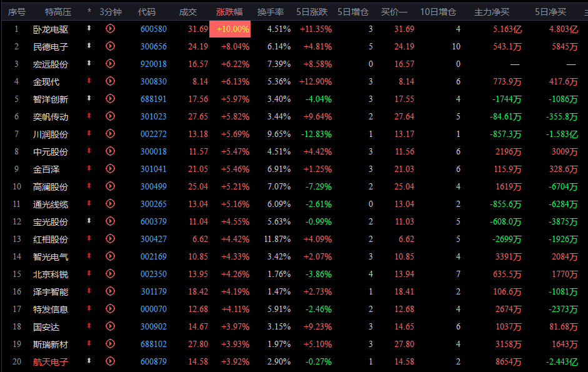Click the play icon in 高澜股份 row

tap(110, 186)
